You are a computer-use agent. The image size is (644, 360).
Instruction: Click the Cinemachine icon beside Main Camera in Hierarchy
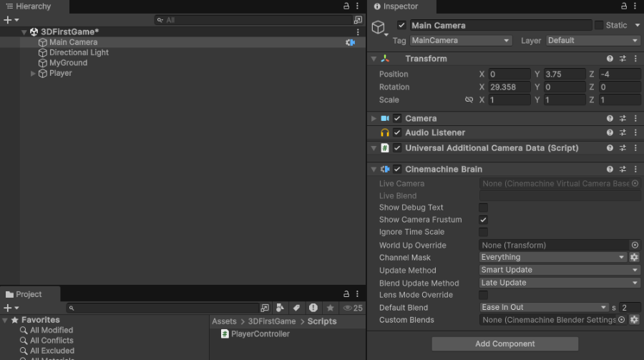[350, 42]
